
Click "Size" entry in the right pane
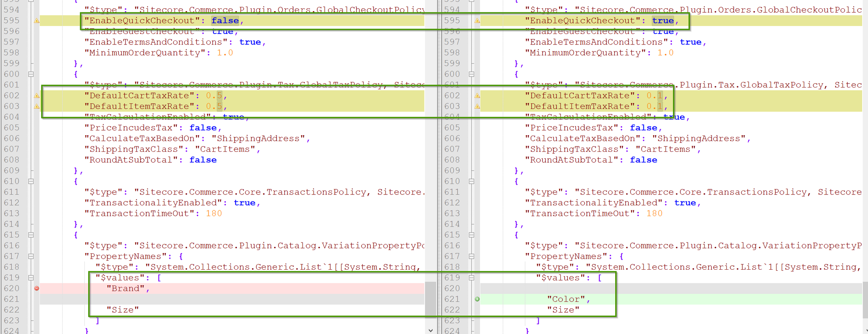pos(563,310)
